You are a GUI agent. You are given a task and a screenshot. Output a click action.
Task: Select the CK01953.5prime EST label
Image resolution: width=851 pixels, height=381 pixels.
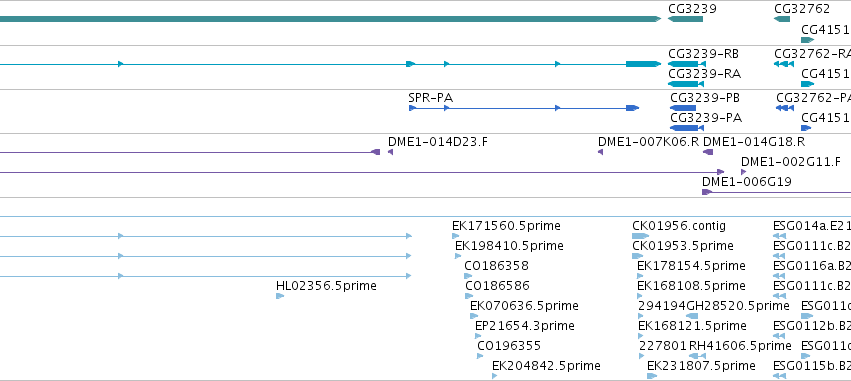coord(683,246)
